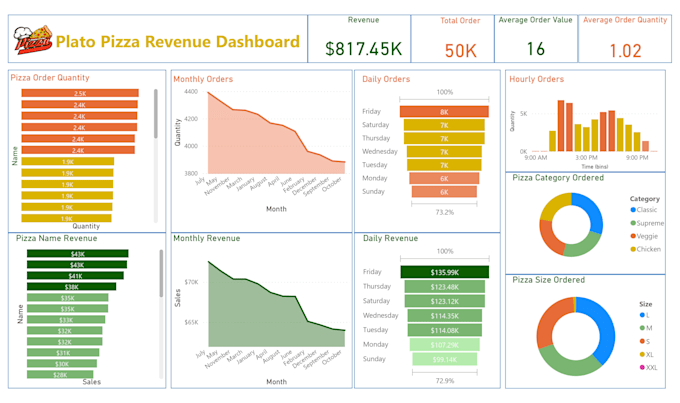The image size is (680, 403).
Task: Click the $41K bar in Pizza Name Revenue
Action: point(75,276)
